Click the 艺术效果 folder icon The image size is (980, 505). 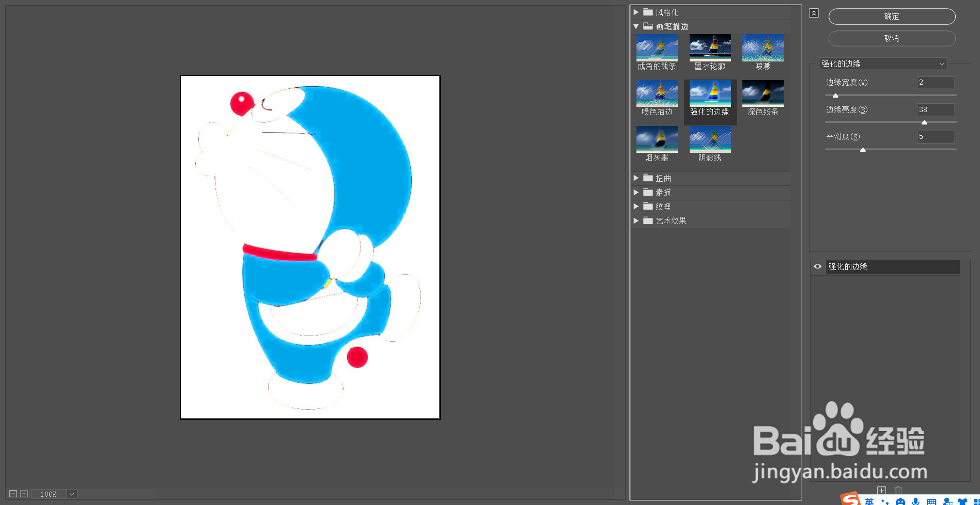tap(648, 220)
